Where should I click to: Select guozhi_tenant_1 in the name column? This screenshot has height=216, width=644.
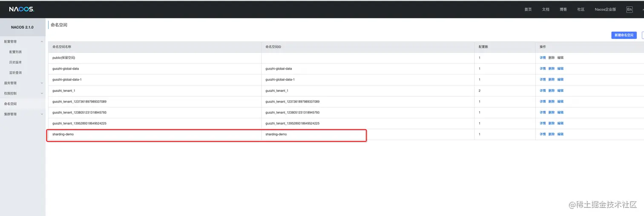coord(64,90)
